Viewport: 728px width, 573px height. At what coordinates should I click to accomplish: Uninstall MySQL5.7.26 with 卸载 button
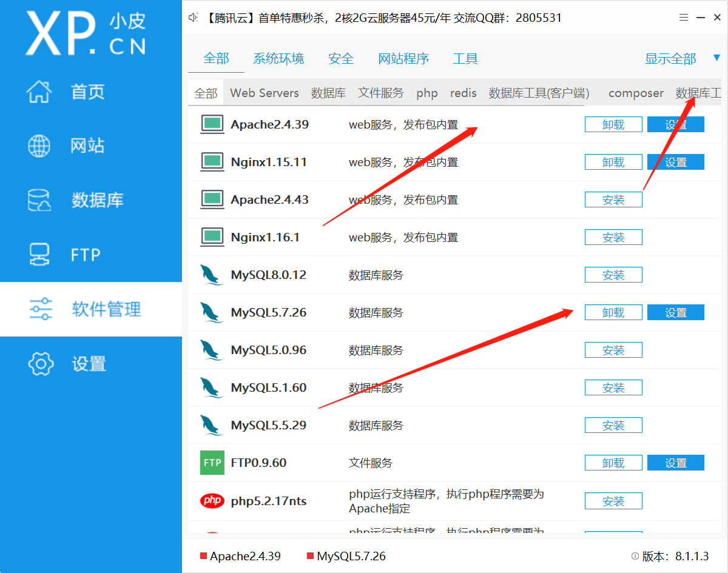613,312
